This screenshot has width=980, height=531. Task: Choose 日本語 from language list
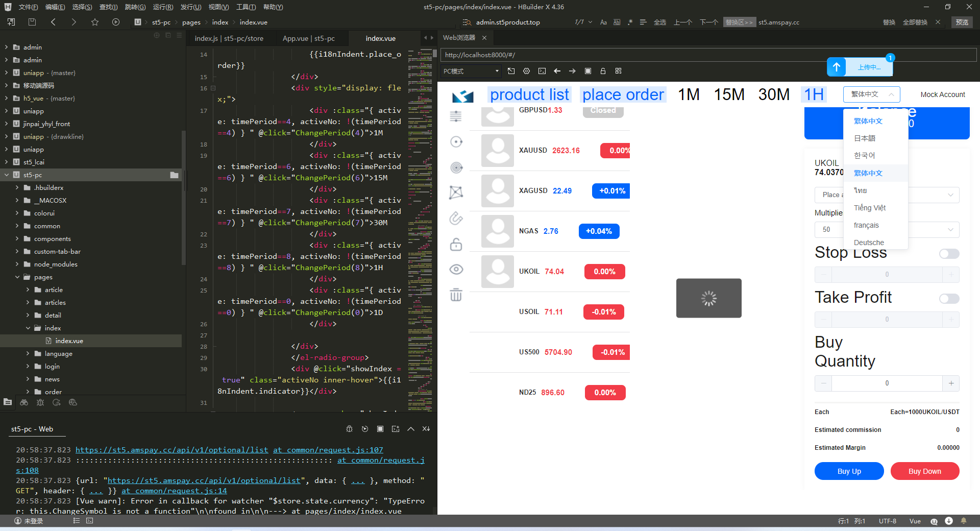[865, 138]
